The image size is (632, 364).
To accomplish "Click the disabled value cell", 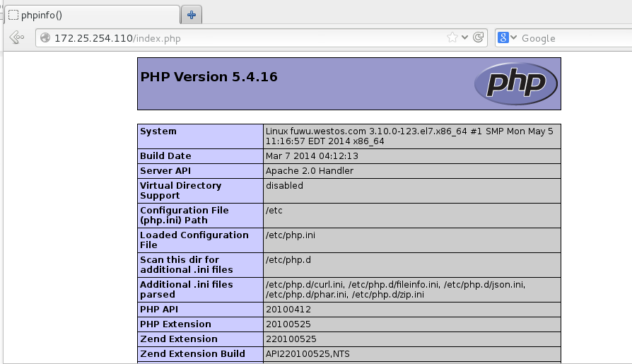I will (284, 186).
